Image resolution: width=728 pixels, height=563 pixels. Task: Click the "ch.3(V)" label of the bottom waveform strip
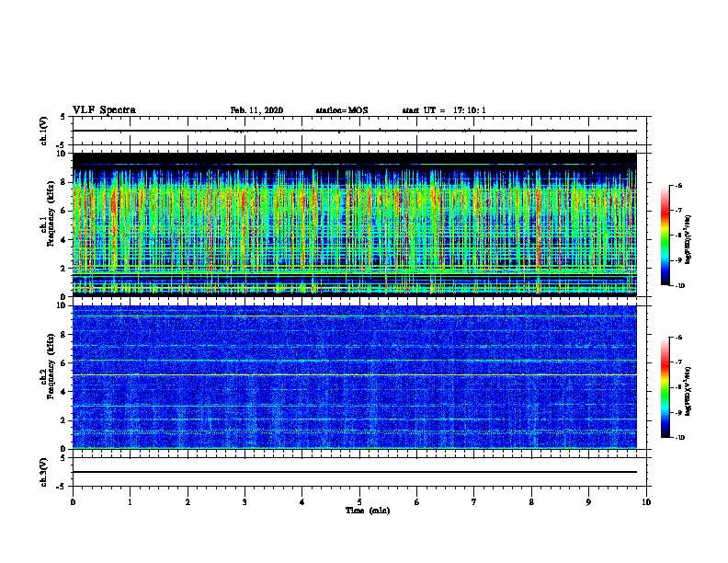[44, 472]
